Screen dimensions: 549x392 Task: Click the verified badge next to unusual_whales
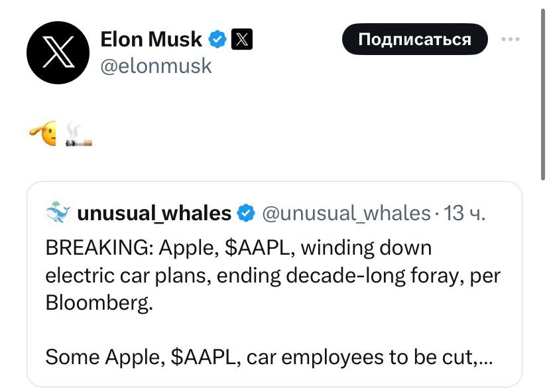click(x=245, y=213)
